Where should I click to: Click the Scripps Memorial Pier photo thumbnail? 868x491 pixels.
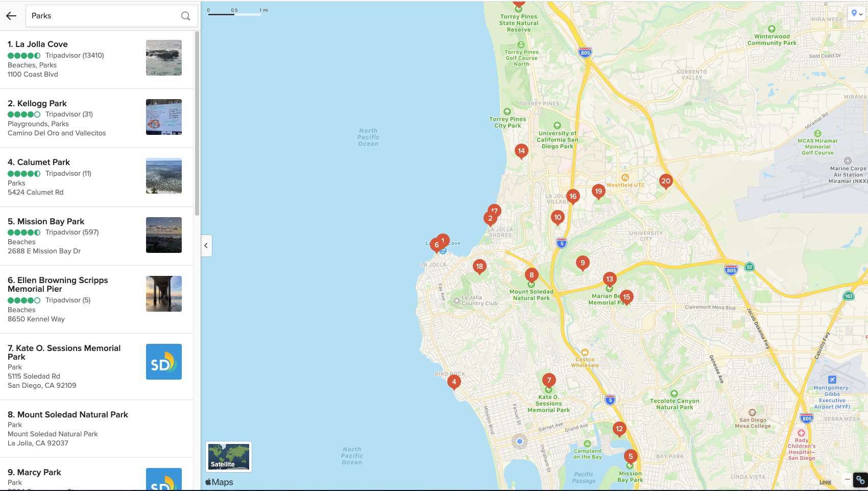click(x=164, y=294)
